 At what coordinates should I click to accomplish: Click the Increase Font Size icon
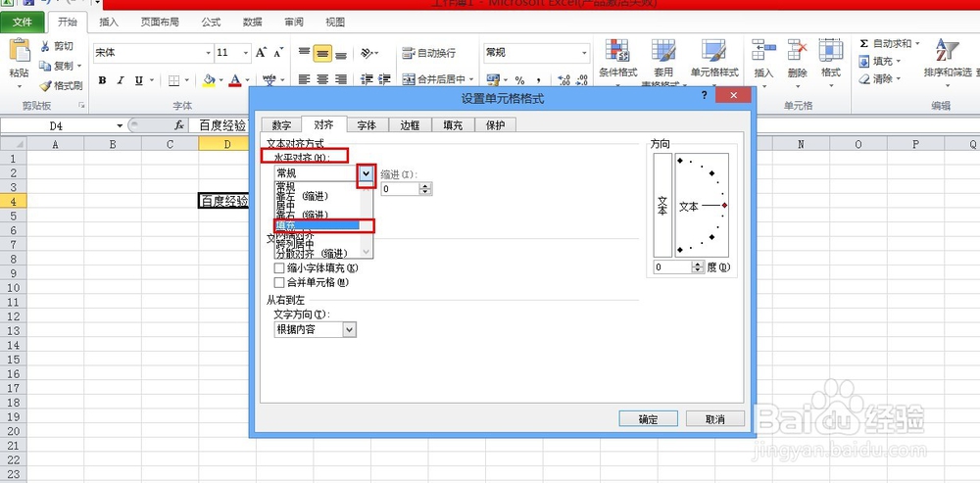262,53
